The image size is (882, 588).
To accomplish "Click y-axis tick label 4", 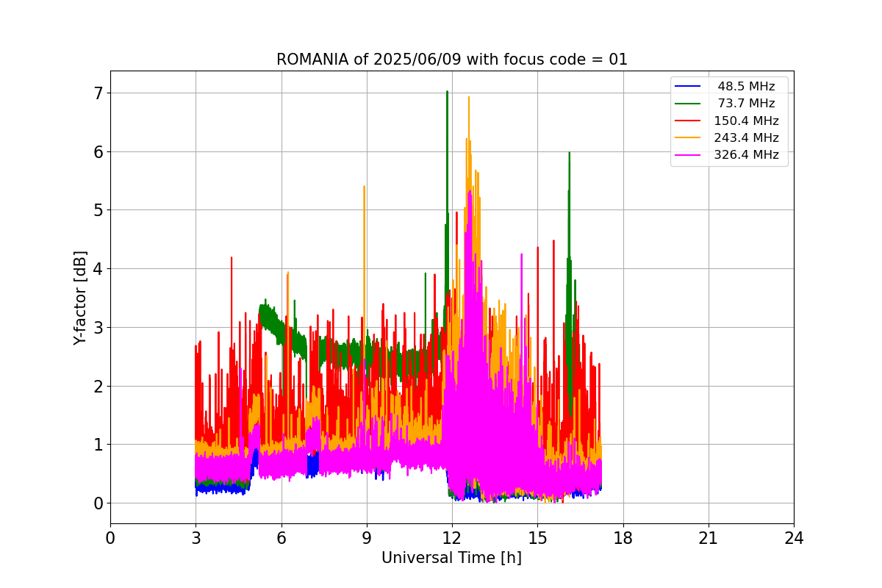I will click(97, 268).
